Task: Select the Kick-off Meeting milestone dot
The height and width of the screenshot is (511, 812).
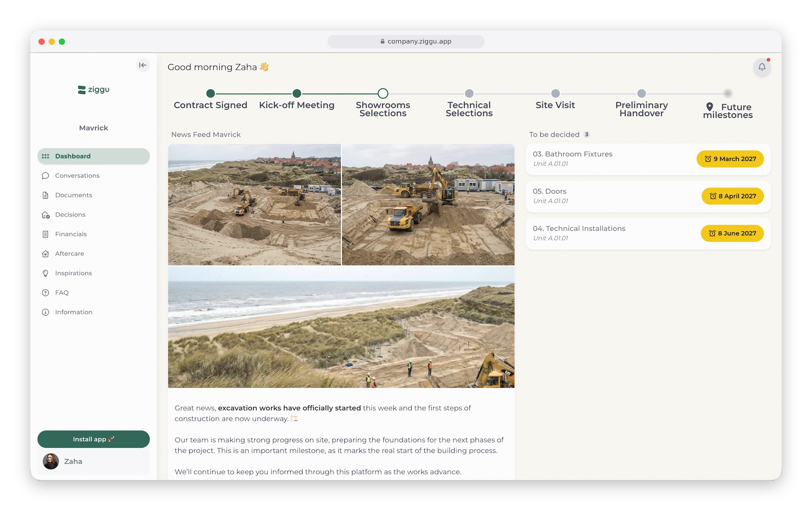Action: click(x=297, y=93)
